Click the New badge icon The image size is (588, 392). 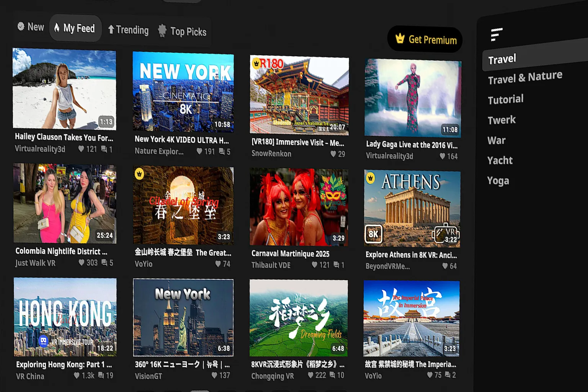pyautogui.click(x=20, y=26)
